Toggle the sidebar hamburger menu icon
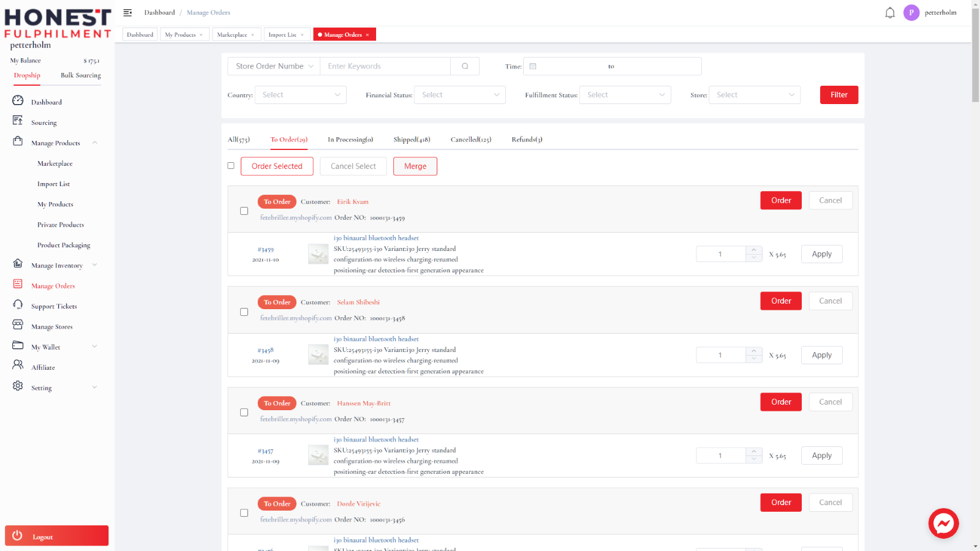 (127, 13)
